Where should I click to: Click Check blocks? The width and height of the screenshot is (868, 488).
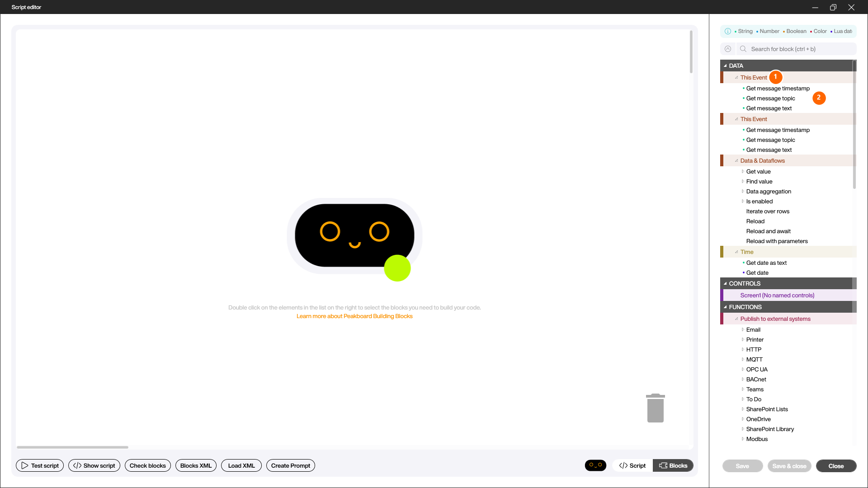pos(148,465)
